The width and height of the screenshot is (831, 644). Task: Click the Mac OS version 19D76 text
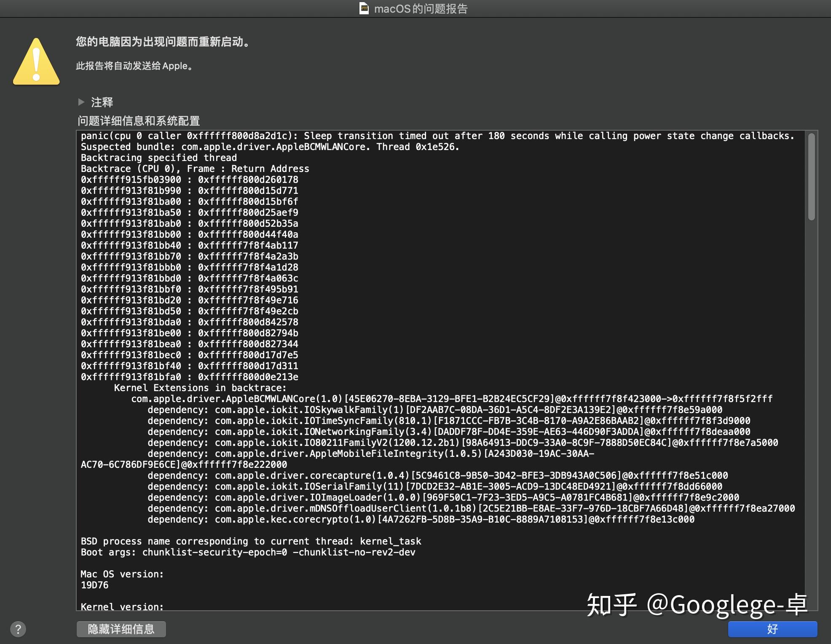point(95,585)
